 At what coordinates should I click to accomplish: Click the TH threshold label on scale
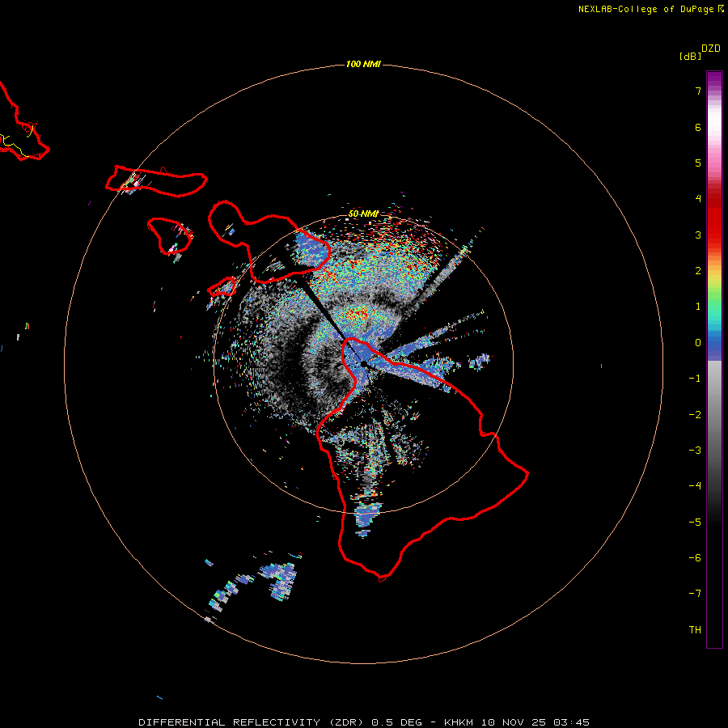695,630
